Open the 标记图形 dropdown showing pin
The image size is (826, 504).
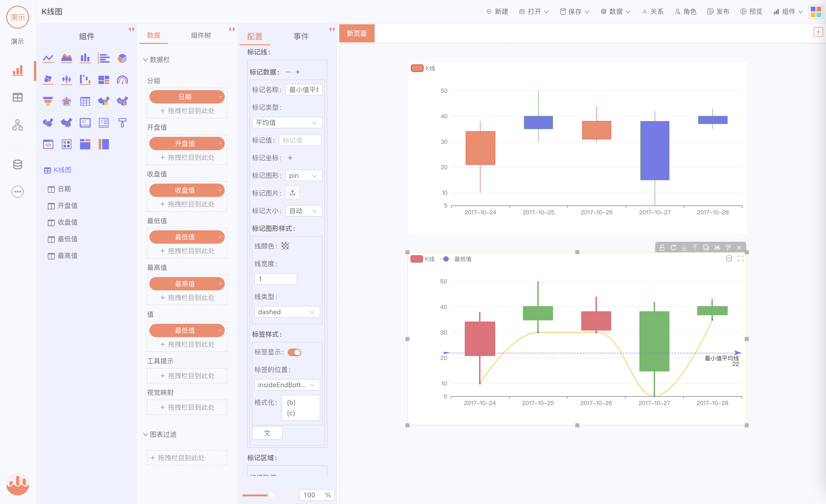click(304, 175)
